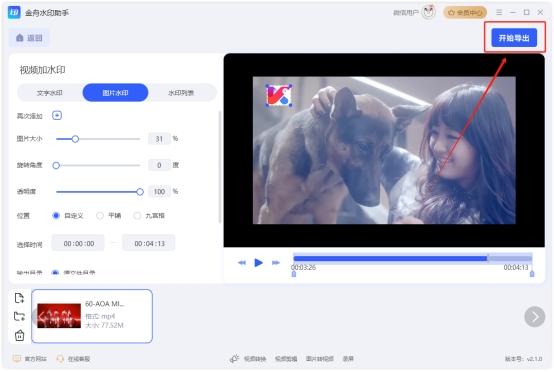Click the rewind button in player
The image size is (554, 372).
(242, 262)
